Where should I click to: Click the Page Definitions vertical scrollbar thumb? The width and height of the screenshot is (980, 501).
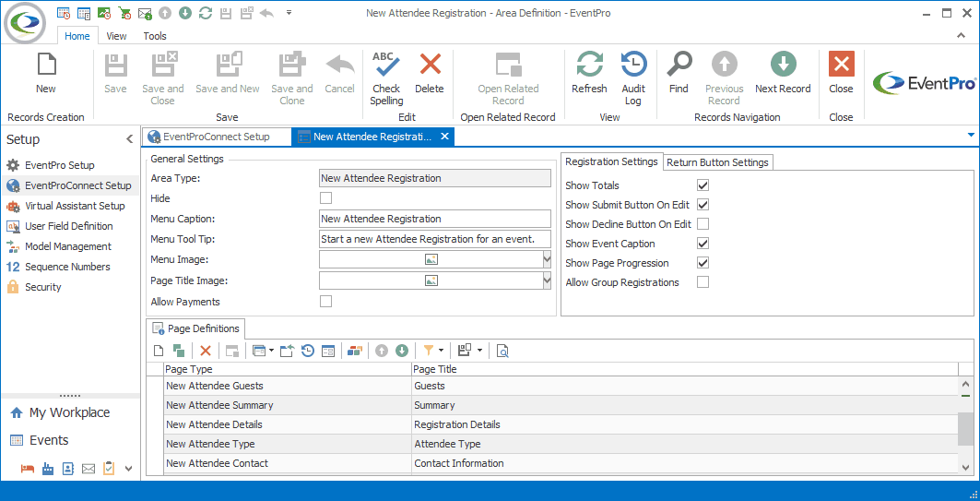tap(965, 429)
